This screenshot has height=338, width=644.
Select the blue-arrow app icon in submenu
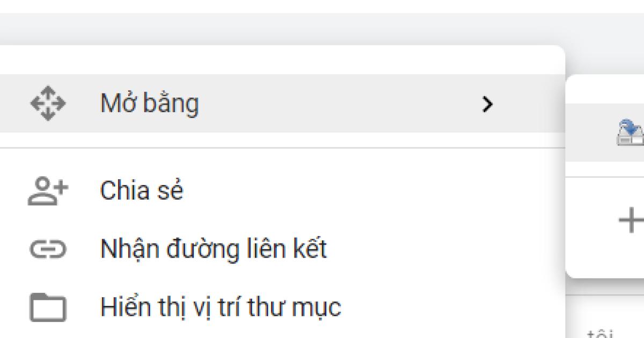pos(629,132)
